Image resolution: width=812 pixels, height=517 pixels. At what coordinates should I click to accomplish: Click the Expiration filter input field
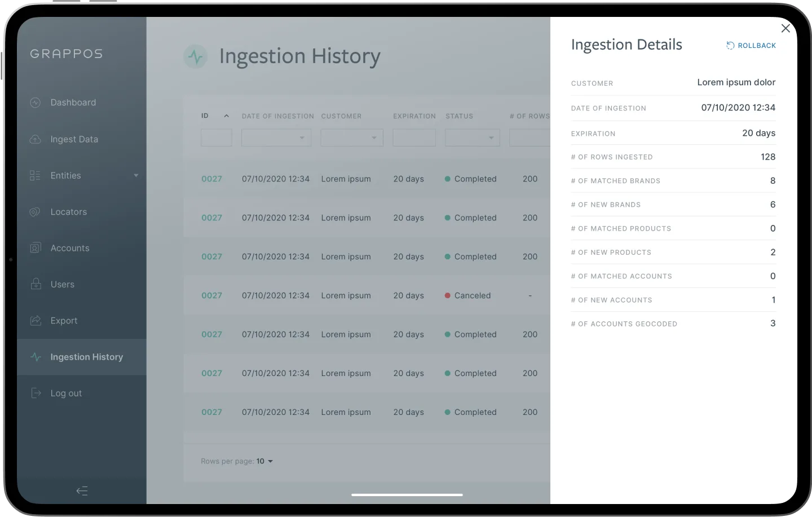click(x=414, y=138)
